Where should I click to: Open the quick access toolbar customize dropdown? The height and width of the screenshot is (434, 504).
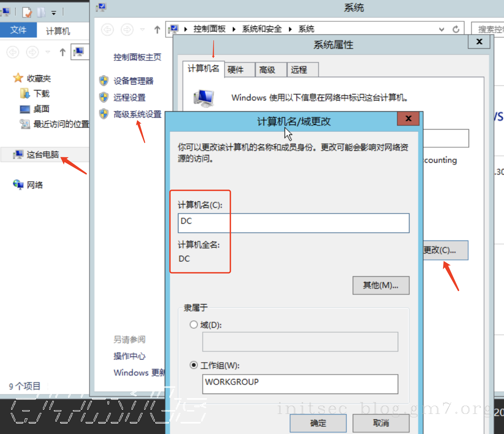pyautogui.click(x=54, y=13)
